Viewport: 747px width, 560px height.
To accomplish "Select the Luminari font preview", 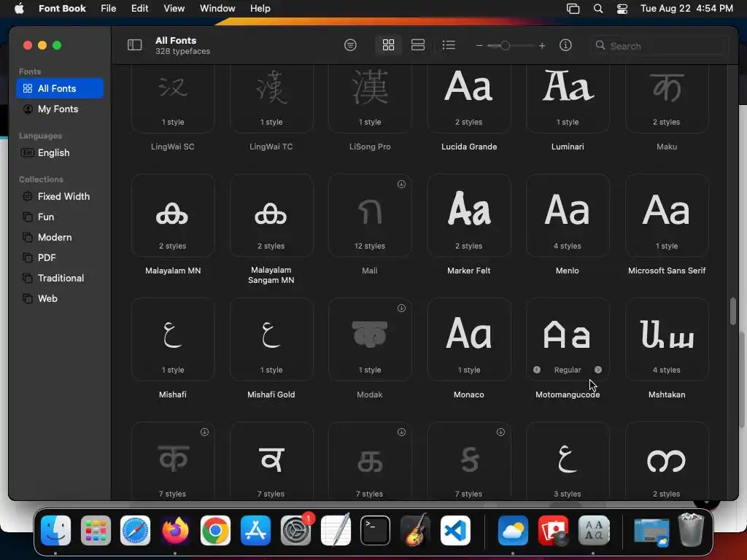I will tap(568, 98).
